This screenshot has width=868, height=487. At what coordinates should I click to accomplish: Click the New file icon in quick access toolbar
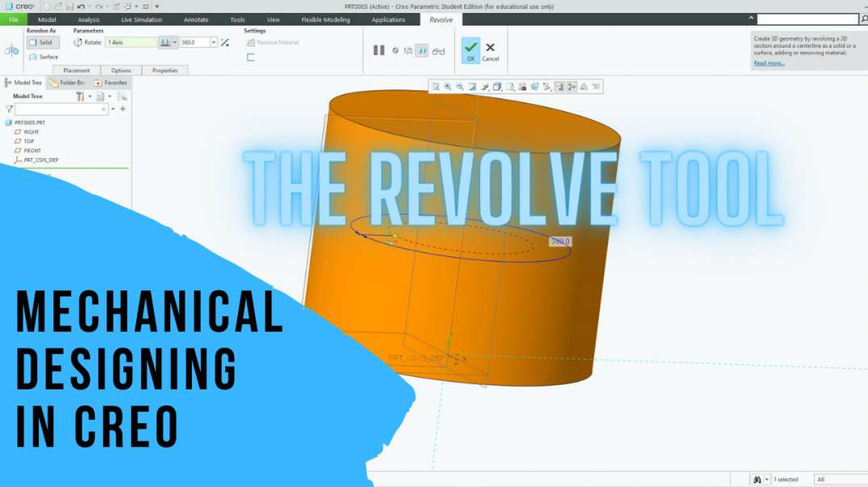tap(46, 6)
